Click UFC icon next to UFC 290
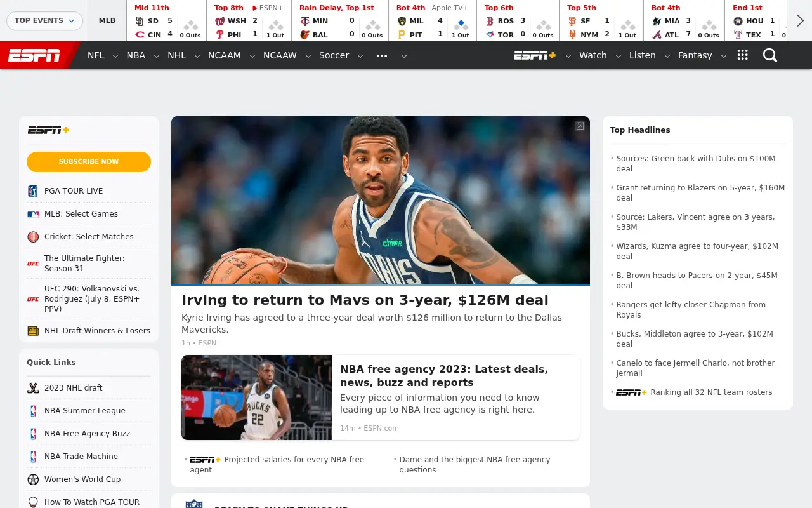Screen dimensions: 812x508 33,299
